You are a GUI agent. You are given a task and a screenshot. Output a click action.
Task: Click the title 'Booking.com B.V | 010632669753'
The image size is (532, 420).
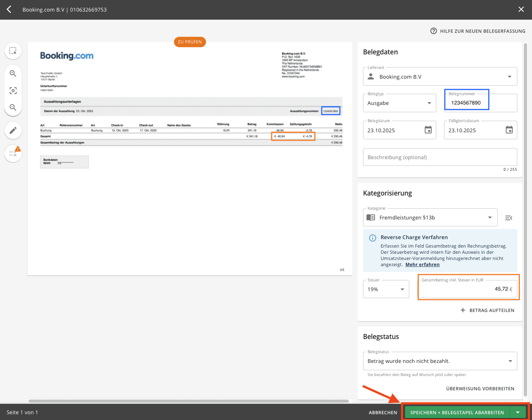(64, 10)
